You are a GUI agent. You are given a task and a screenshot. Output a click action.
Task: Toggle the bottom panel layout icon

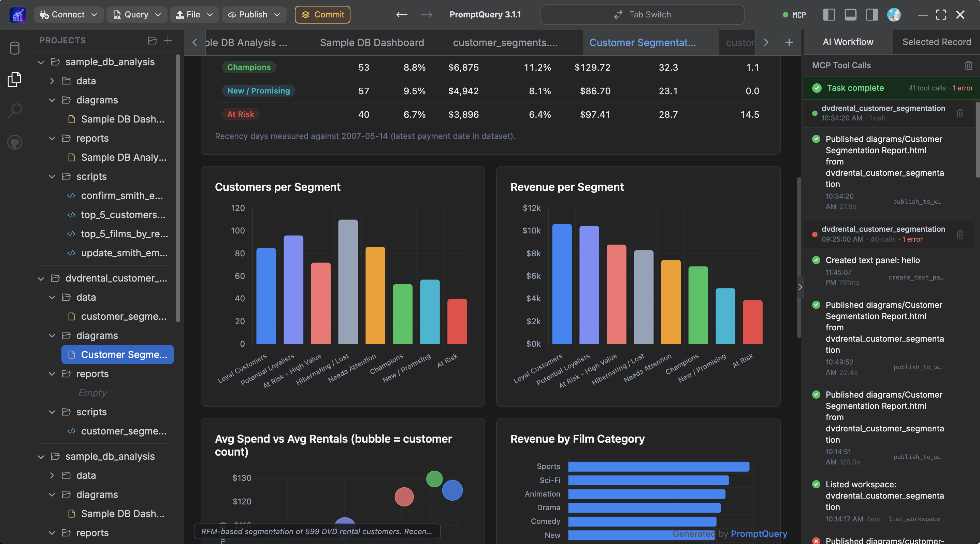(x=850, y=14)
